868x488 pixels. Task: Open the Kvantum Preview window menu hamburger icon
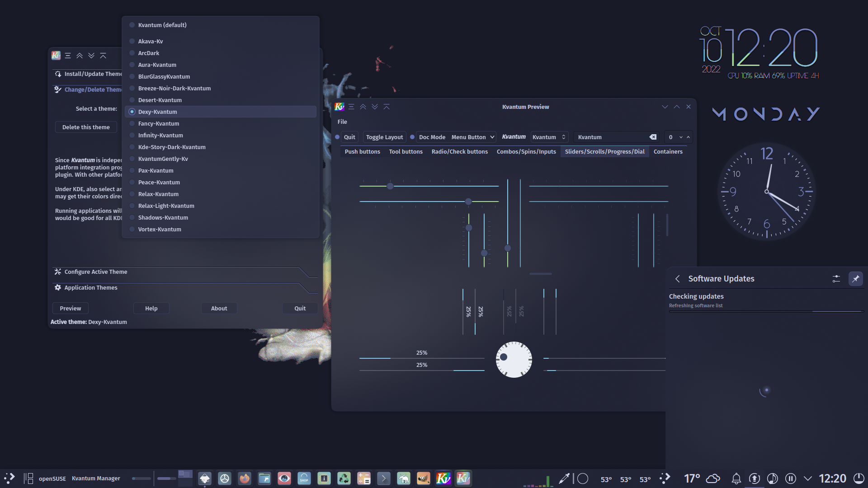click(x=351, y=107)
